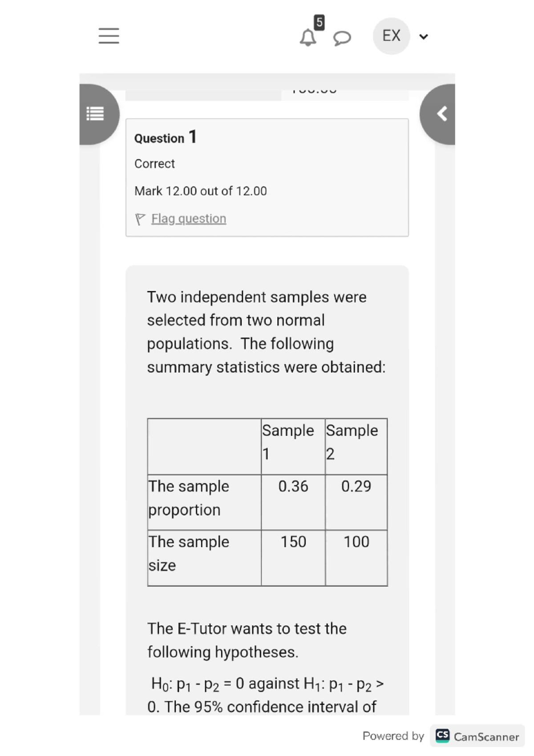Viewport: 534px width, 756px height.
Task: Expand the user account dropdown chevron
Action: pos(423,37)
